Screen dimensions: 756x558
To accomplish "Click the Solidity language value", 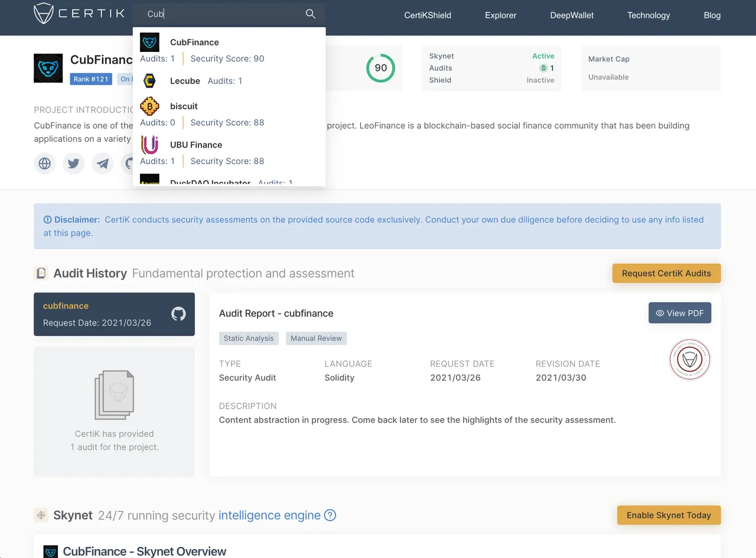I will point(340,377).
